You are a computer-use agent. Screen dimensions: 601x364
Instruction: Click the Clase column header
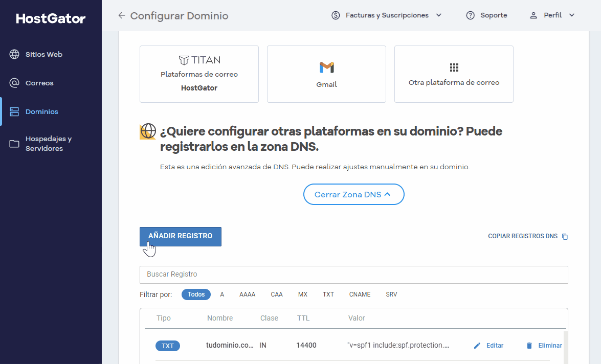pyautogui.click(x=269, y=318)
